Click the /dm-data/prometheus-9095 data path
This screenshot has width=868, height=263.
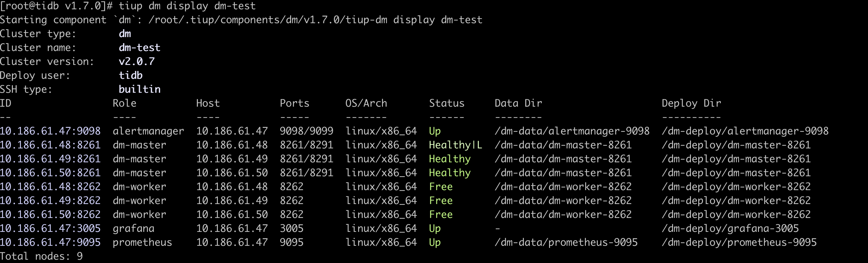coord(566,242)
